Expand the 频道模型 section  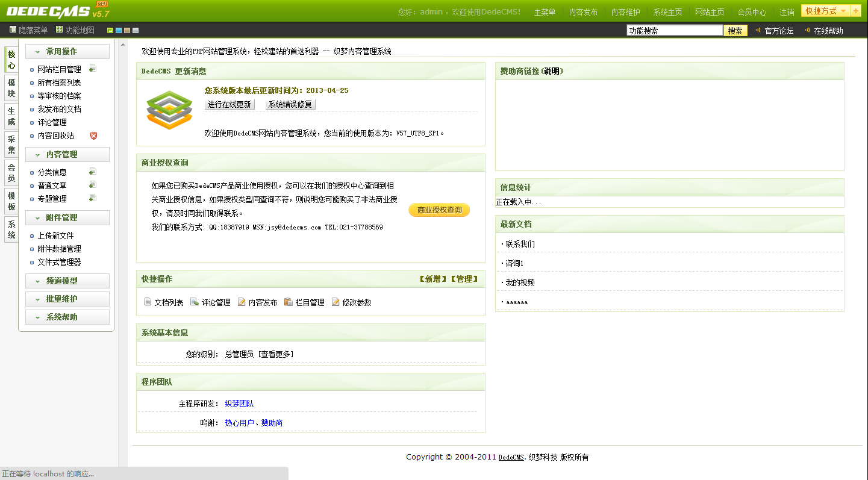[67, 281]
